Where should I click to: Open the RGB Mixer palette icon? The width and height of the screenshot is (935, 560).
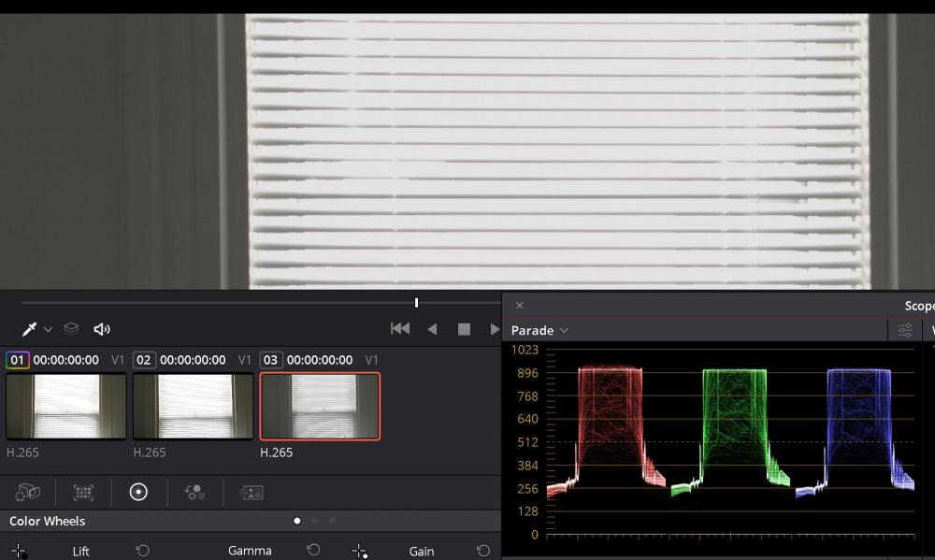tap(195, 492)
